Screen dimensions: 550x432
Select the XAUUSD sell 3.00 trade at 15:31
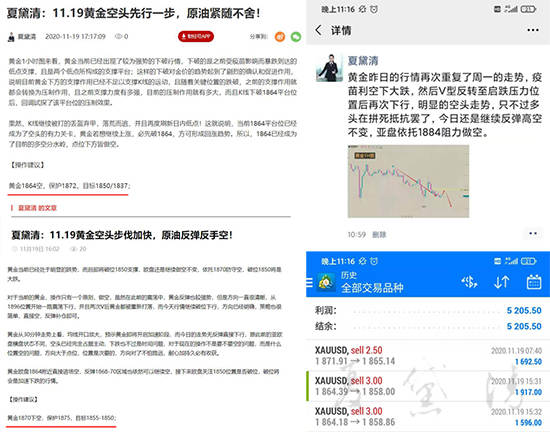[x=428, y=386]
